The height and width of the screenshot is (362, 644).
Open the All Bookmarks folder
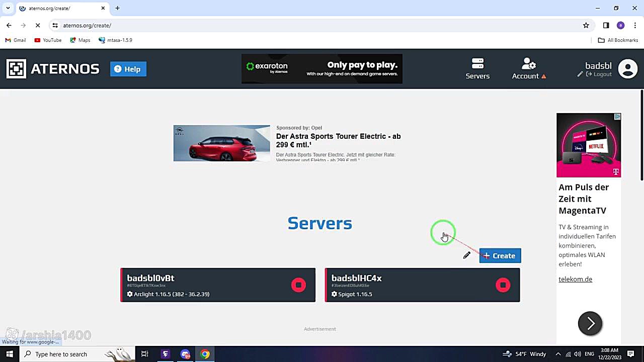[618, 40]
